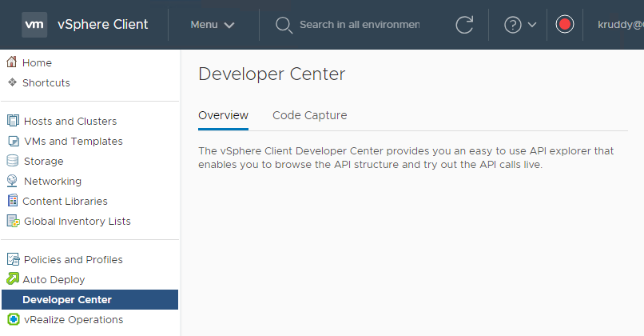Image resolution: width=644 pixels, height=336 pixels.
Task: Open the kruddy user account menu
Action: pyautogui.click(x=620, y=25)
